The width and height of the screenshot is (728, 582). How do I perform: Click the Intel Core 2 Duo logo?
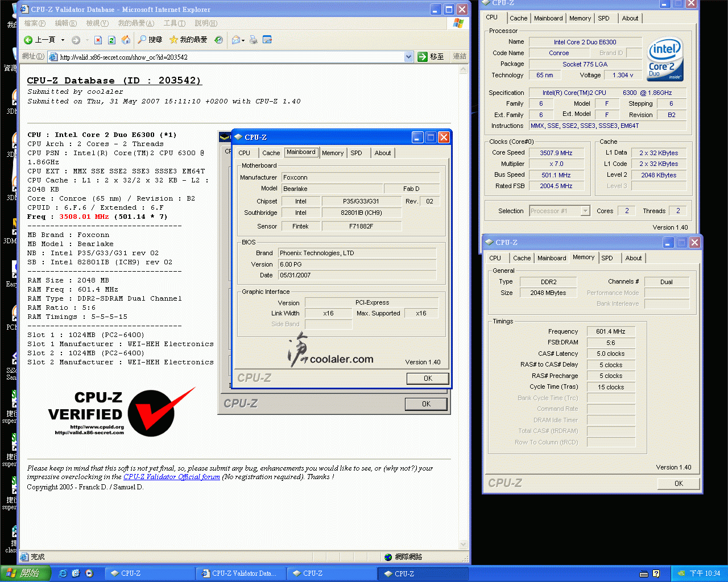(x=665, y=59)
